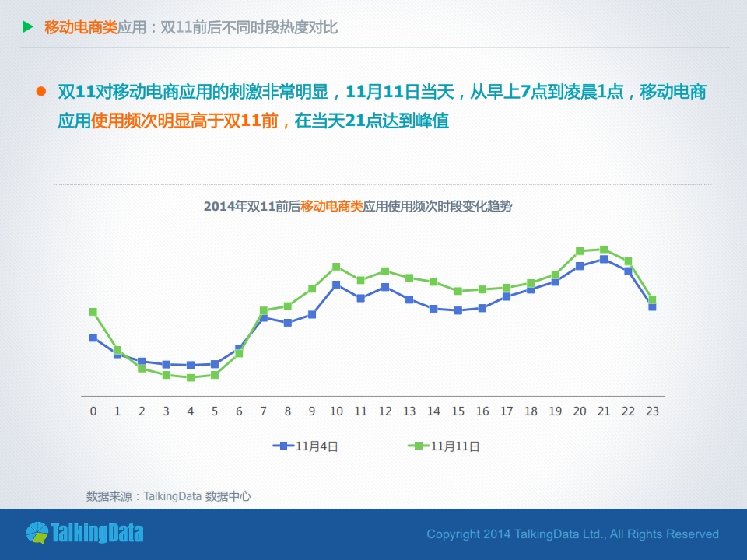Click the TalkingData logo in the footer
Image resolution: width=747 pixels, height=560 pixels.
(x=84, y=534)
